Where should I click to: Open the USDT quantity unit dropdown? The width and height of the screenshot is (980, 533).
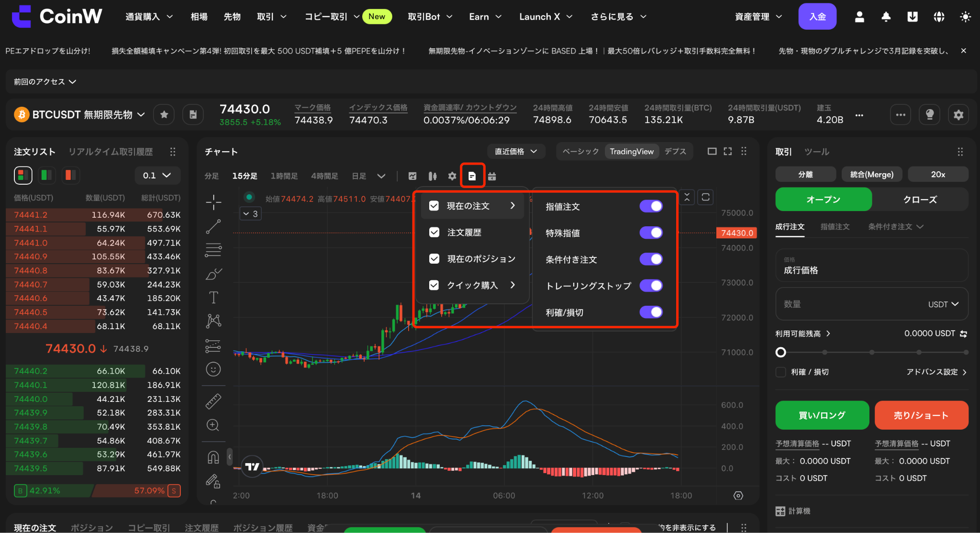(943, 304)
